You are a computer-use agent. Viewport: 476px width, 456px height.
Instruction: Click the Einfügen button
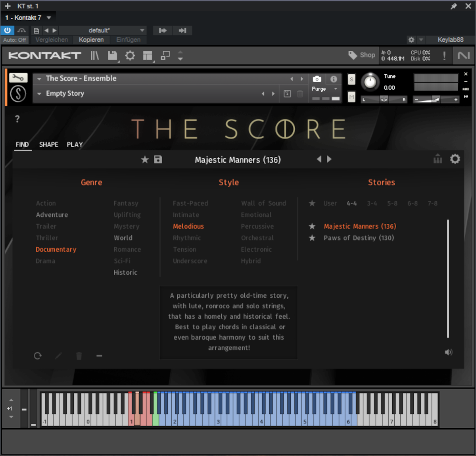coord(128,40)
